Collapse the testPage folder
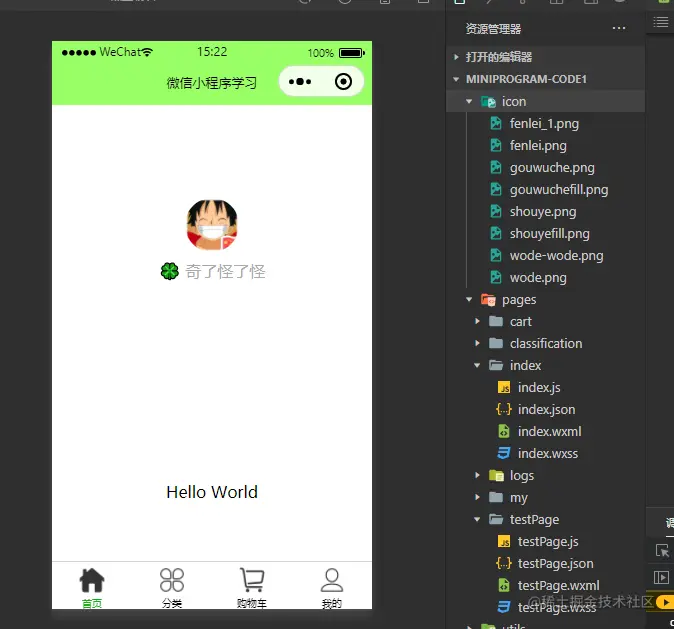Image resolution: width=674 pixels, height=629 pixels. pyautogui.click(x=477, y=519)
